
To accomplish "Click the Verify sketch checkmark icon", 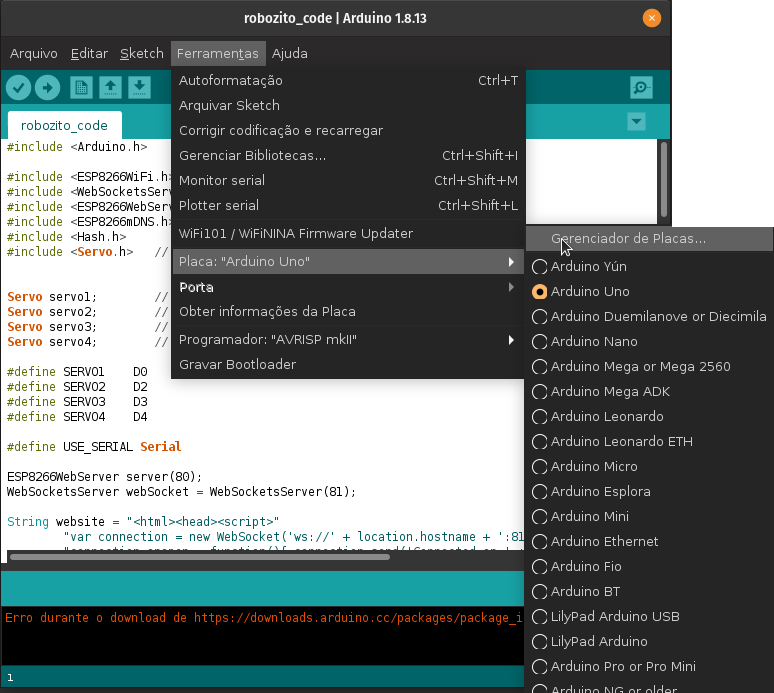I will (18, 88).
